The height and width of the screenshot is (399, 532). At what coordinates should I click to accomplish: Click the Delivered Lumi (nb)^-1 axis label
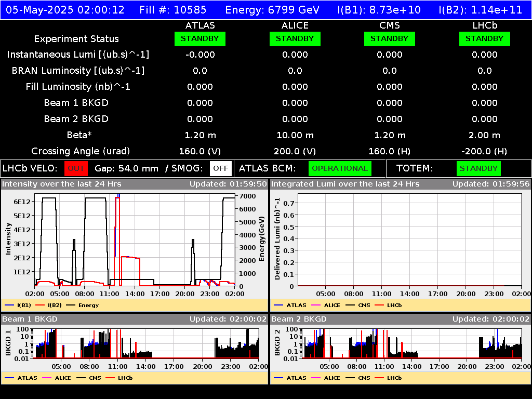coord(277,239)
